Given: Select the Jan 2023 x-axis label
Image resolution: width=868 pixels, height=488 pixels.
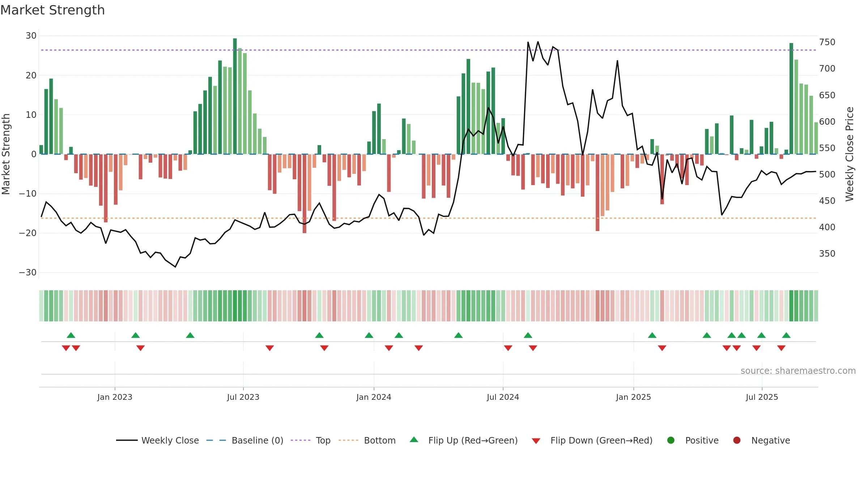Looking at the screenshot, I should pyautogui.click(x=115, y=397).
